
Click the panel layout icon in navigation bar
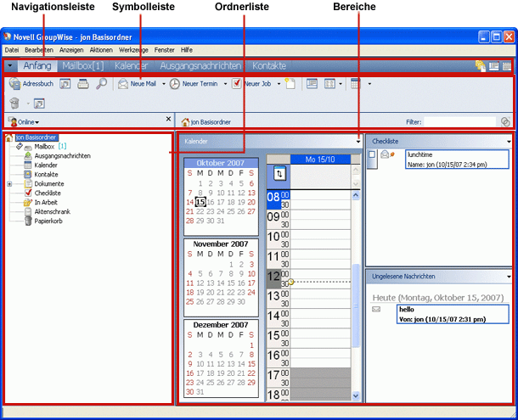point(494,66)
